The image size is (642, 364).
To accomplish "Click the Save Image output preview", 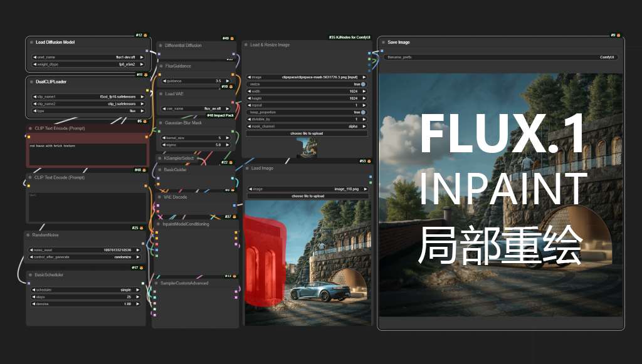I will pos(501,195).
